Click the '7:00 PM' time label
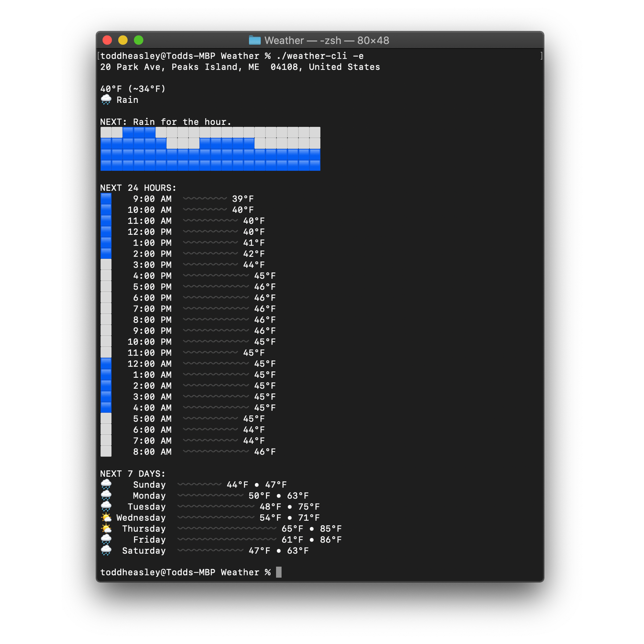644x644 pixels. (152, 309)
